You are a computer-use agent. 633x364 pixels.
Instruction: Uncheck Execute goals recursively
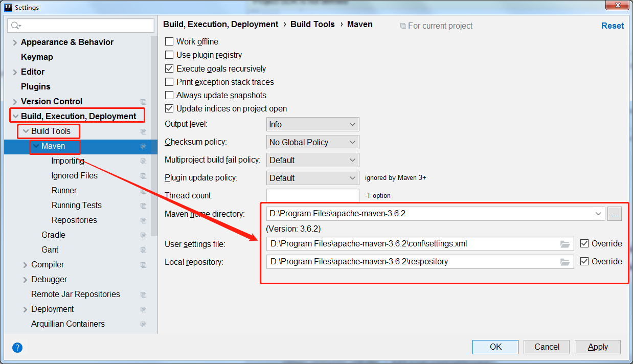[x=169, y=69]
